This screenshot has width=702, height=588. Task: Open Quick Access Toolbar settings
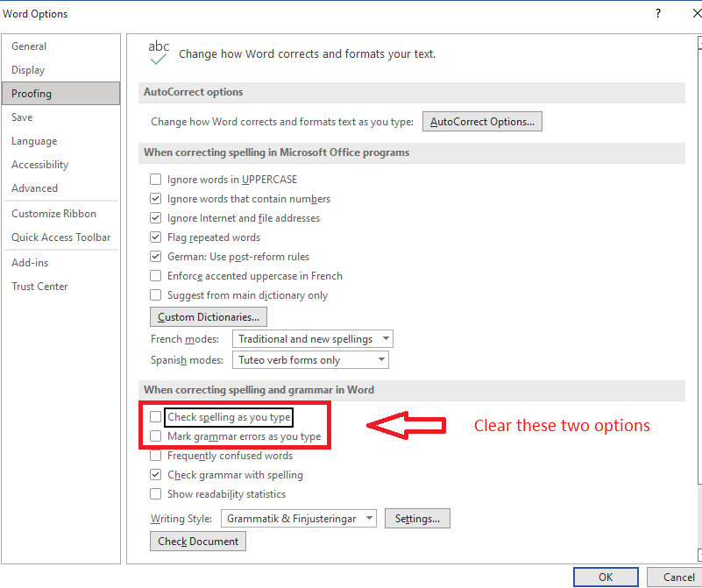(x=60, y=237)
